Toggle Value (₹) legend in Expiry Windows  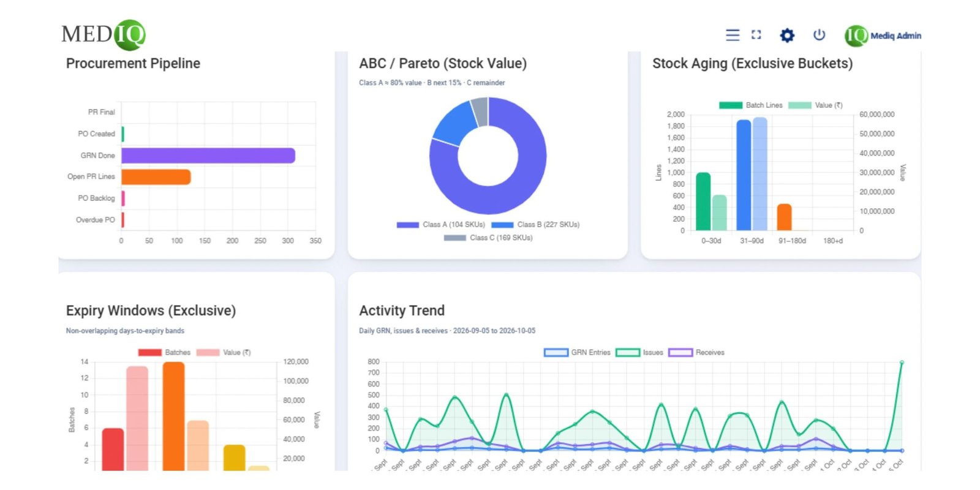pyautogui.click(x=224, y=352)
